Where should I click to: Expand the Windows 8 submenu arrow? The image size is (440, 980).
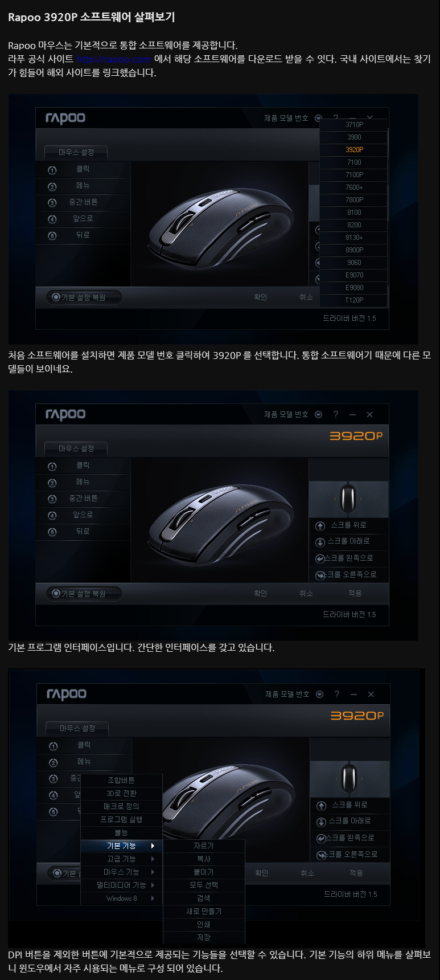tap(153, 899)
